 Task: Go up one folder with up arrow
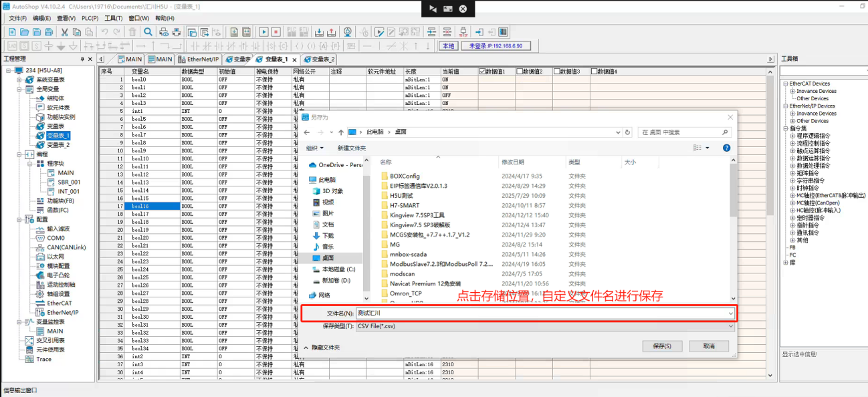tap(341, 132)
